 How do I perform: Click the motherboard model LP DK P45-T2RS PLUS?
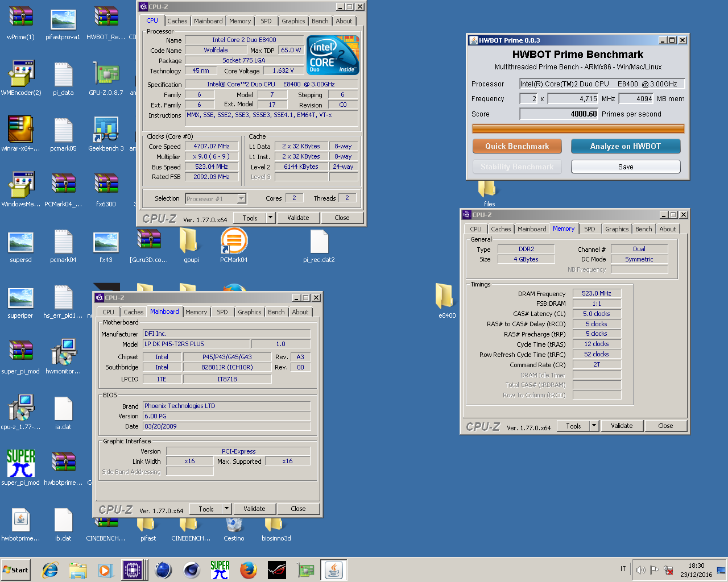pyautogui.click(x=196, y=344)
